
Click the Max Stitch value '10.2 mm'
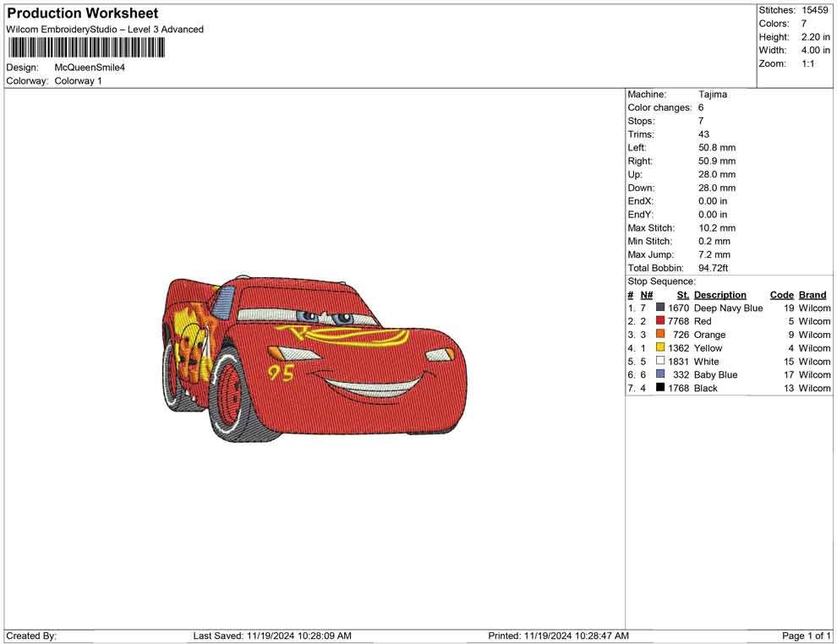[717, 228]
